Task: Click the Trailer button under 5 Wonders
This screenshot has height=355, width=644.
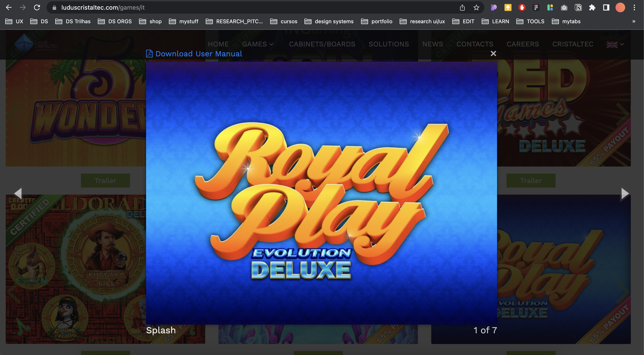Action: coord(105,181)
